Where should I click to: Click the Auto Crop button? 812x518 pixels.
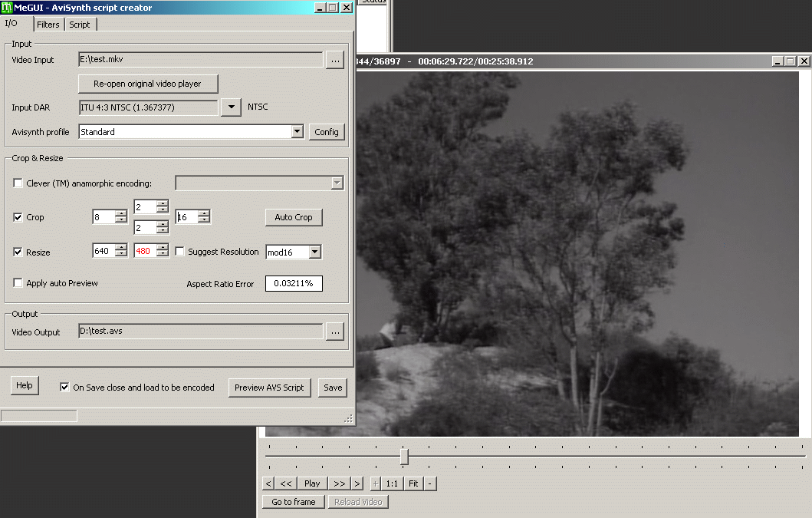point(294,217)
